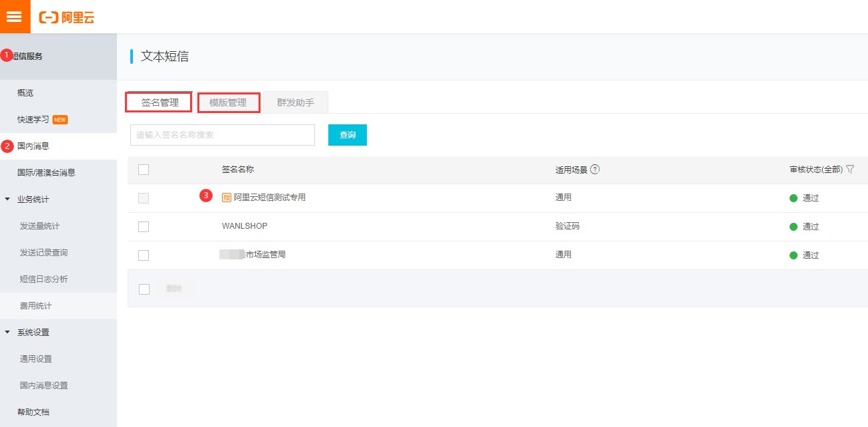The height and width of the screenshot is (427, 868).
Task: Click 通用 scene cell in 阿里云短信测试专用 row
Action: (564, 198)
